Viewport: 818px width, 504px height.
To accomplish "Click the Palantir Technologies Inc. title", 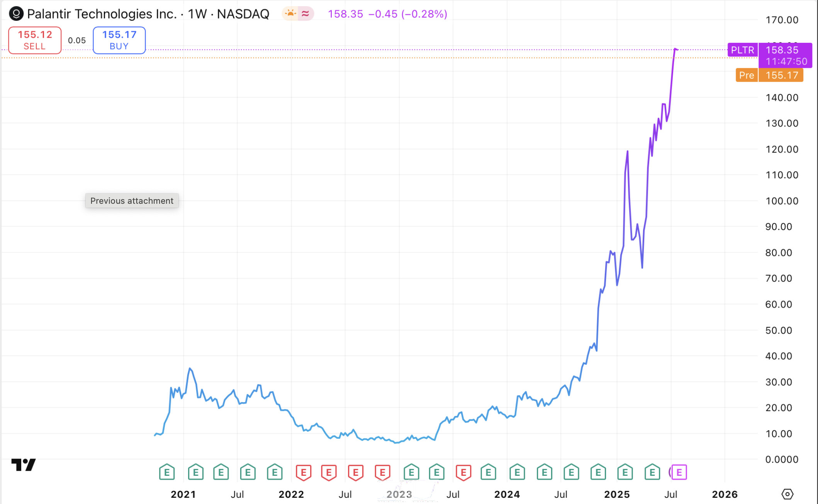I will coord(102,14).
